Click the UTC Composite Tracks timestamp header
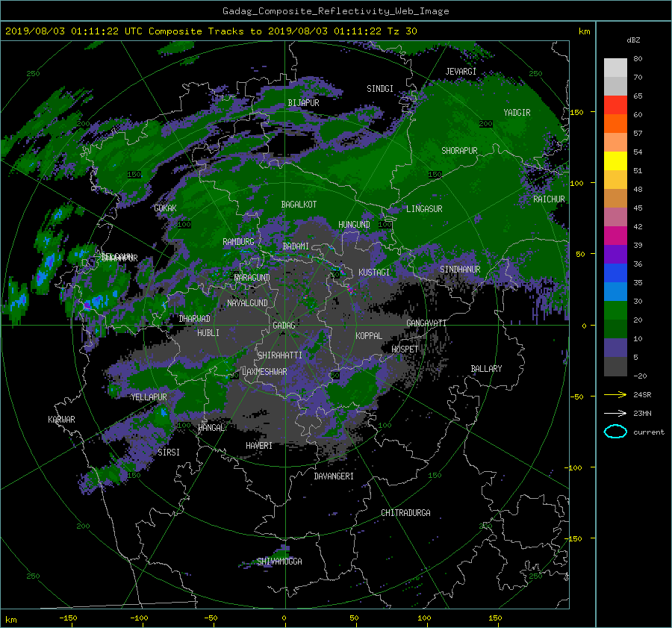672x628 pixels. [211, 31]
